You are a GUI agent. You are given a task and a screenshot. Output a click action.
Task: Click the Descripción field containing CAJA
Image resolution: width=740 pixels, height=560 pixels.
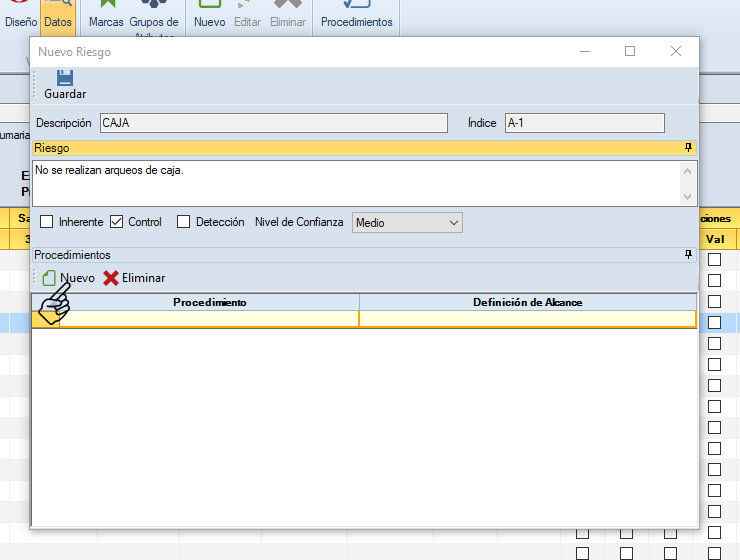(273, 123)
